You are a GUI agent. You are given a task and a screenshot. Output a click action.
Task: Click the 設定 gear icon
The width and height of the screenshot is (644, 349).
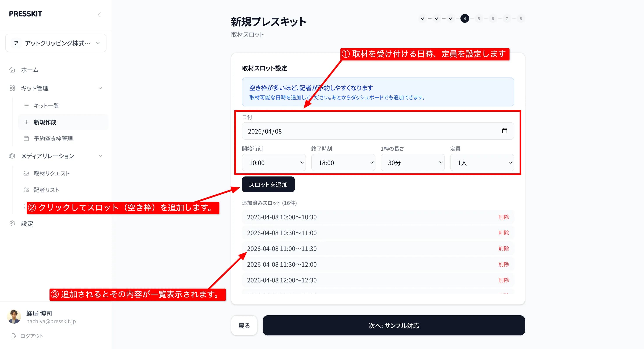pyautogui.click(x=12, y=223)
